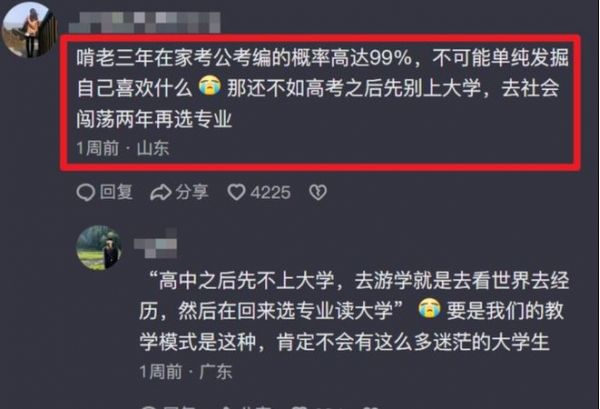This screenshot has width=600, height=409.
Task: Click the crying emoji in the top comment
Action: pos(210,86)
